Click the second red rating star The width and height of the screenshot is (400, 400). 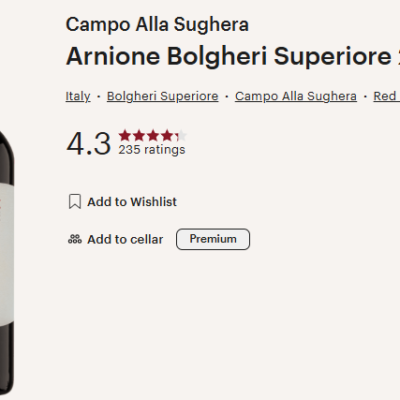coord(139,136)
